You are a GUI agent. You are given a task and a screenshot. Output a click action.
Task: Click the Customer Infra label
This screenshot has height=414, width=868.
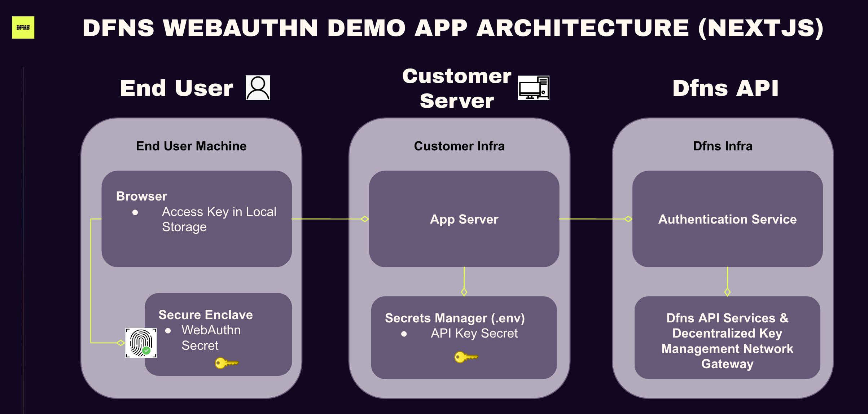point(459,146)
